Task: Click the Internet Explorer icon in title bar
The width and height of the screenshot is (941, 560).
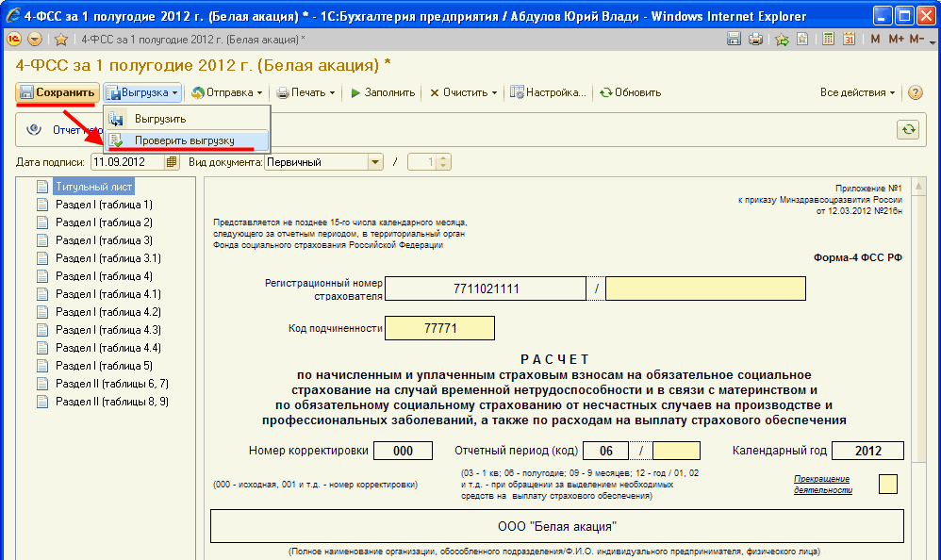Action: coord(12,16)
